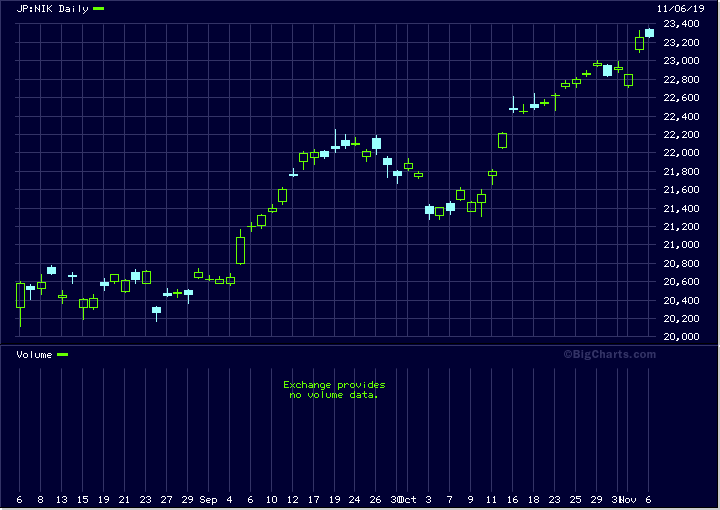Click the "17" date axis label

click(x=314, y=499)
